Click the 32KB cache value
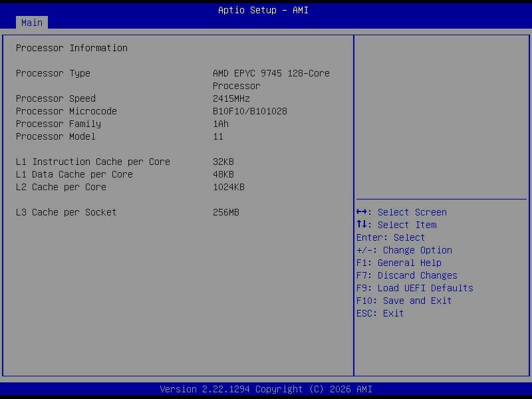The height and width of the screenshot is (399, 532). click(223, 162)
